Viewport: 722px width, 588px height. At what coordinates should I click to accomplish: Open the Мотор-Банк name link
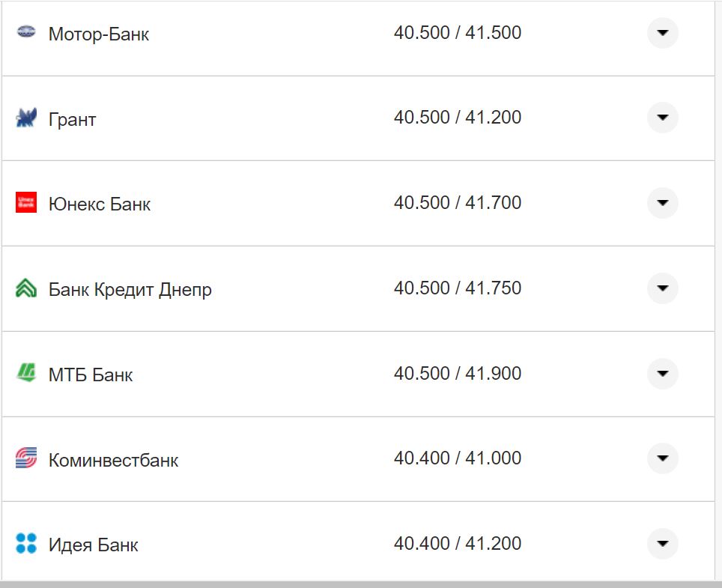pyautogui.click(x=98, y=34)
